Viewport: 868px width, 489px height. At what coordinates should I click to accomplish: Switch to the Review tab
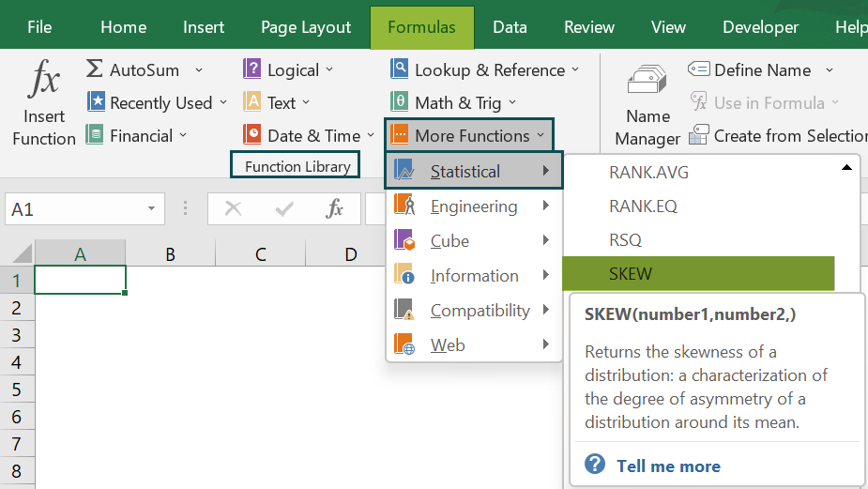click(589, 27)
